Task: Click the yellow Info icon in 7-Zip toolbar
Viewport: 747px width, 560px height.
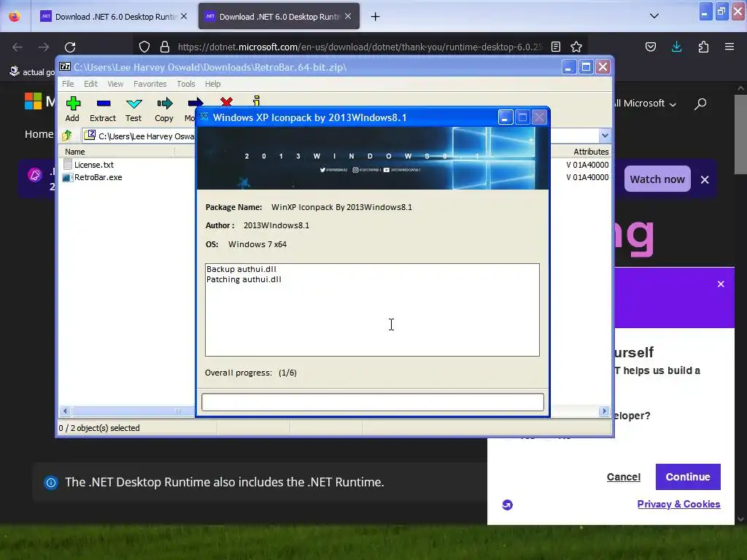Action: pyautogui.click(x=256, y=101)
